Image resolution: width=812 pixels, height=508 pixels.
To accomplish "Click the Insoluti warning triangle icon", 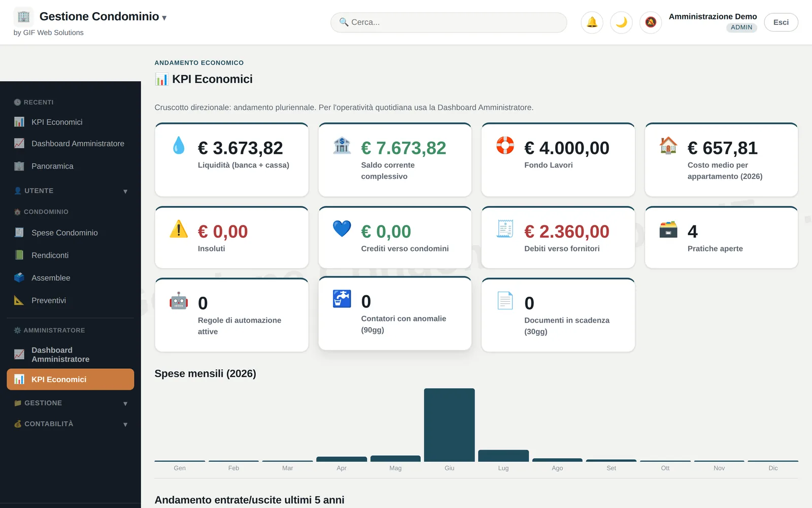I will [179, 229].
